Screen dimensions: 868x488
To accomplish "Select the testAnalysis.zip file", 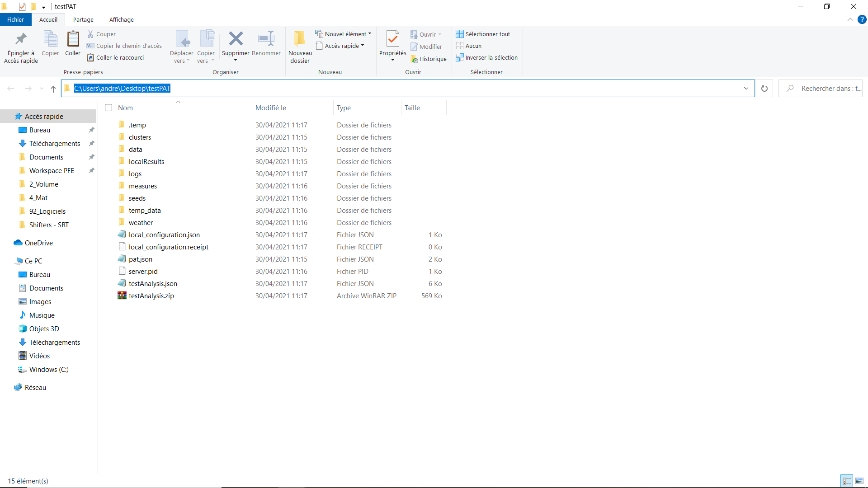I will click(151, 296).
